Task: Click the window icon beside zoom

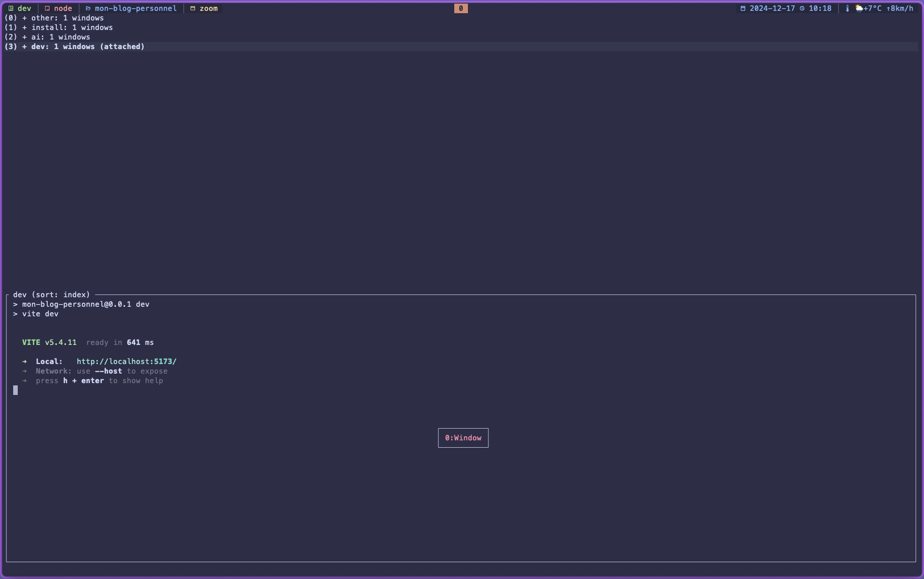Action: tap(193, 8)
